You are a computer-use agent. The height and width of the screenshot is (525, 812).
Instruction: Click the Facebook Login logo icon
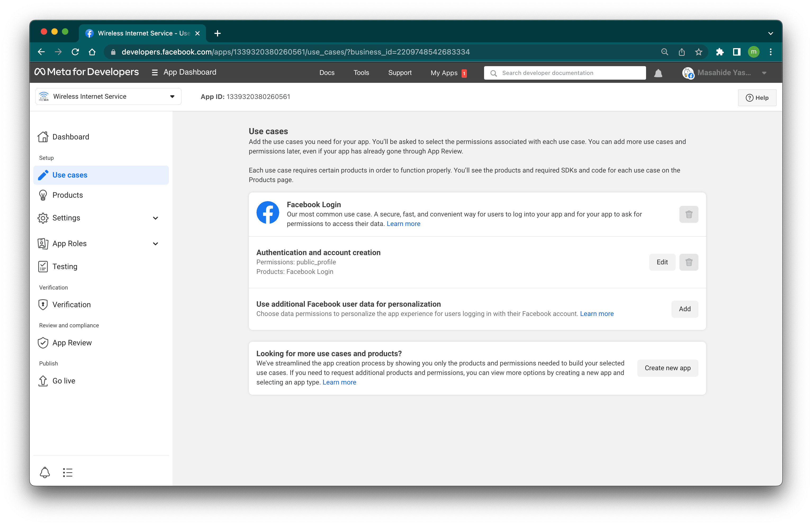pyautogui.click(x=268, y=212)
